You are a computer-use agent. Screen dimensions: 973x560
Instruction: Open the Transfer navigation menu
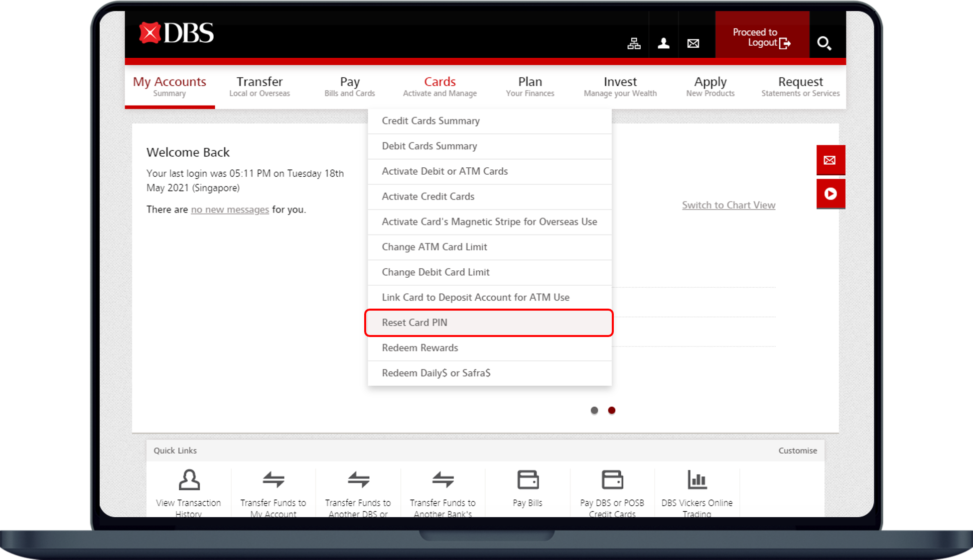click(260, 86)
